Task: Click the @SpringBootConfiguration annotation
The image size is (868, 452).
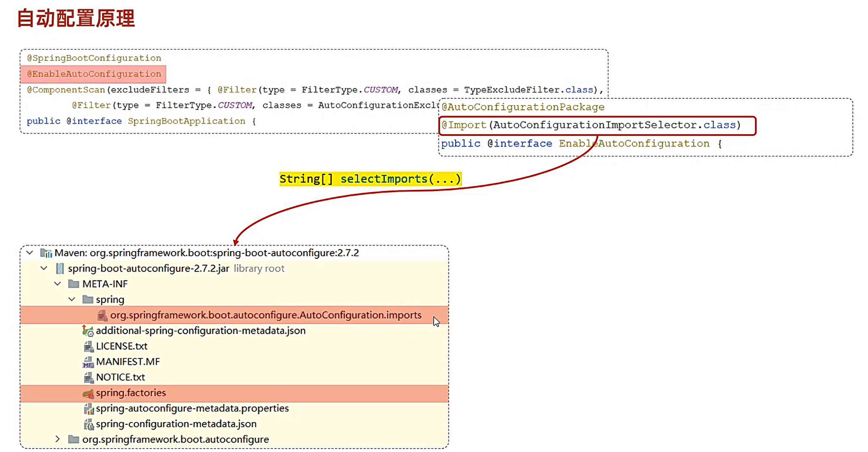Action: 94,58
